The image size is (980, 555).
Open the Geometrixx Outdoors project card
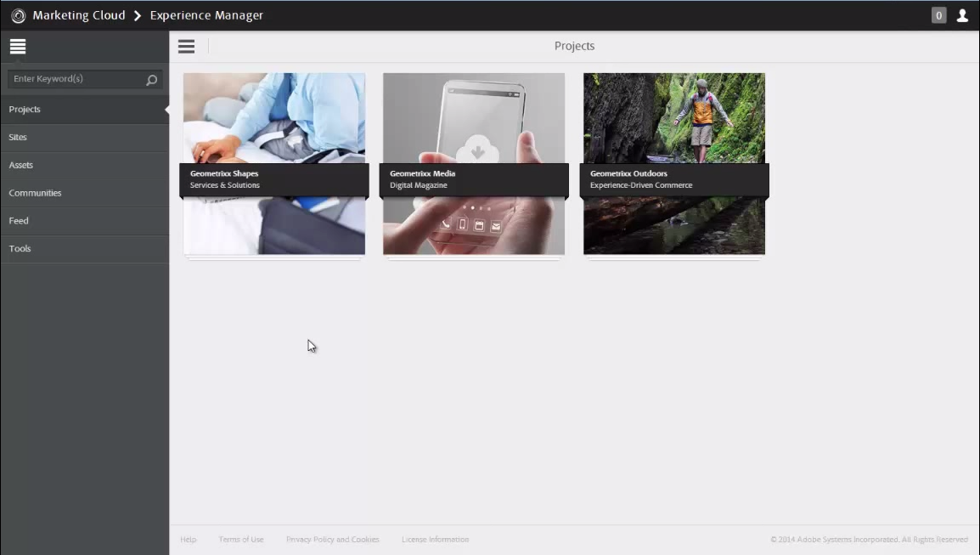click(x=674, y=164)
